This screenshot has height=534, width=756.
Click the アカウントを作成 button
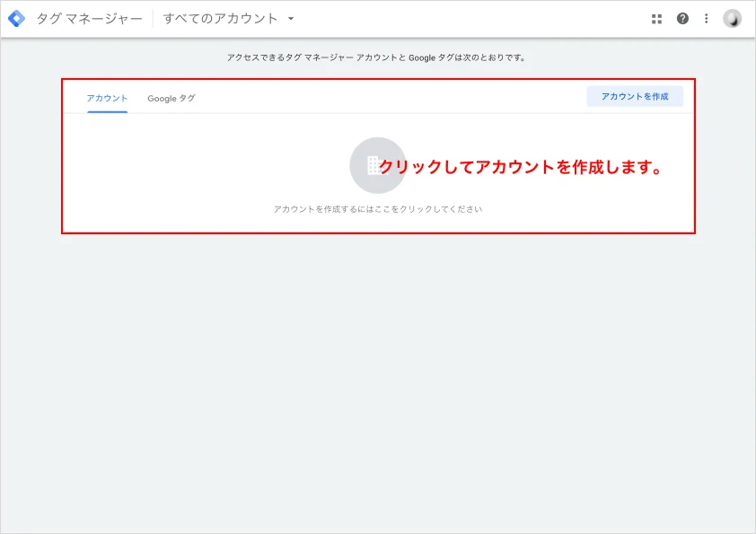pyautogui.click(x=635, y=96)
